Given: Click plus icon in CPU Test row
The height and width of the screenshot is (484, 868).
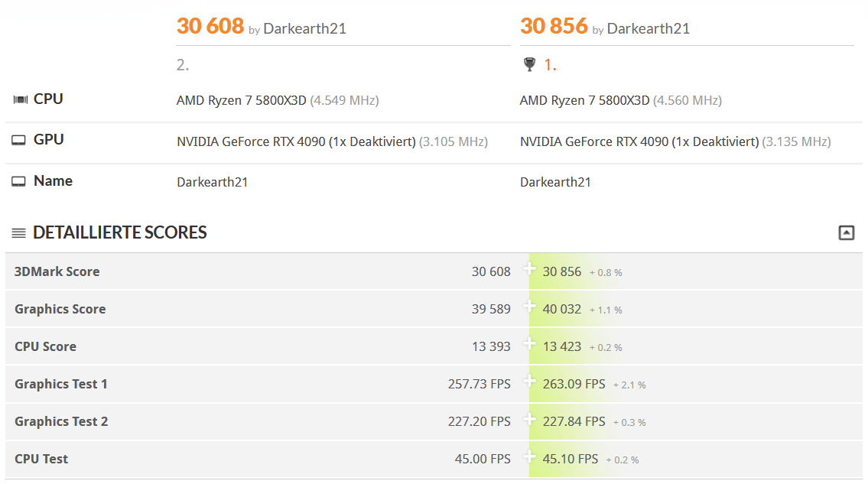Looking at the screenshot, I should pyautogui.click(x=529, y=457).
